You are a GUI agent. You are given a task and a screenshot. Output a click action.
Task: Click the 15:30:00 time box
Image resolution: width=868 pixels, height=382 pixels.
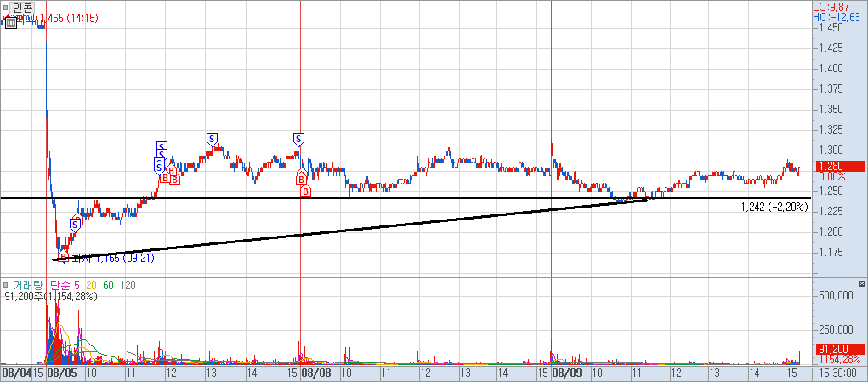click(x=838, y=373)
